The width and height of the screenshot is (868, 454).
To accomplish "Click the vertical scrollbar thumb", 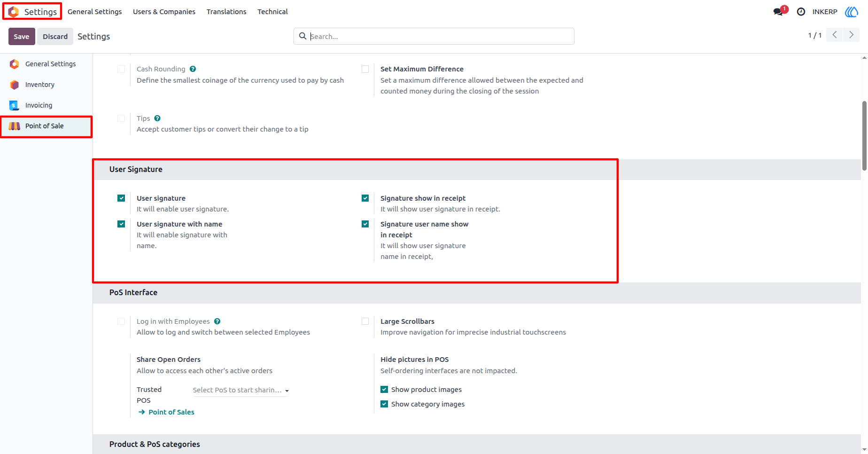I will [864, 136].
